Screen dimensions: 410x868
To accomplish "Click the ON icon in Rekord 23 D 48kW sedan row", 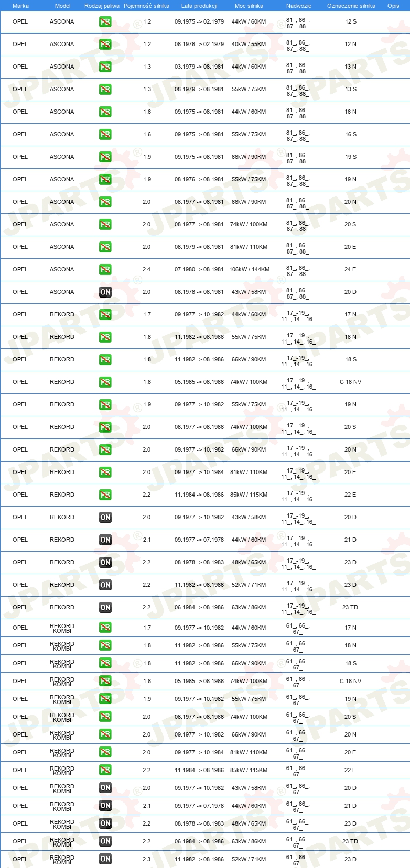I will (105, 563).
